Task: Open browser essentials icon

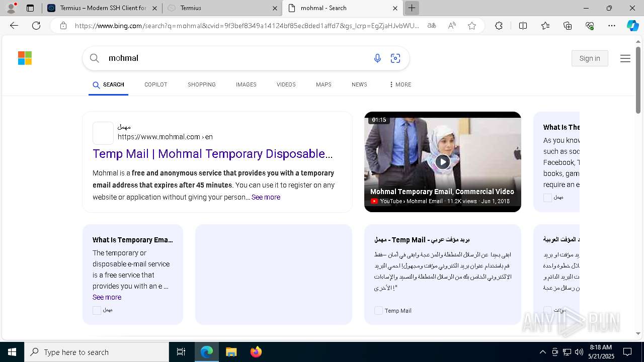Action: [590, 26]
